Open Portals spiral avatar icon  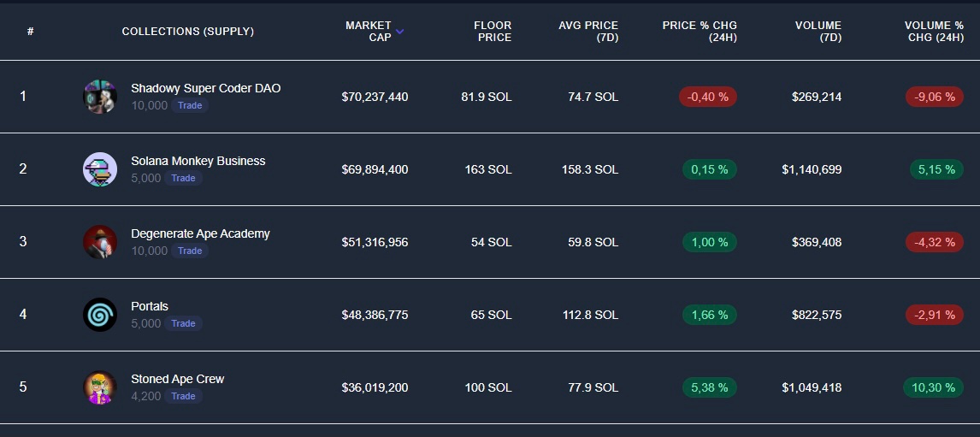[x=100, y=315]
